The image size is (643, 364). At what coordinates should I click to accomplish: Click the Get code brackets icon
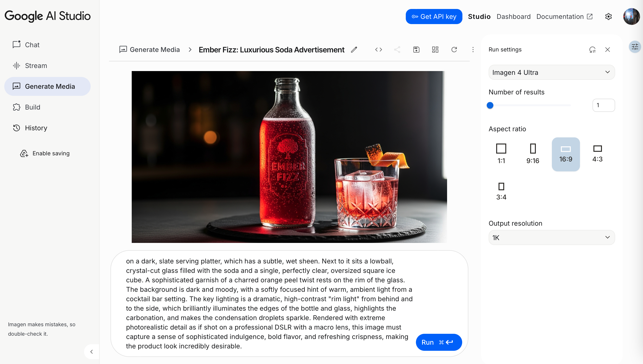click(x=378, y=50)
